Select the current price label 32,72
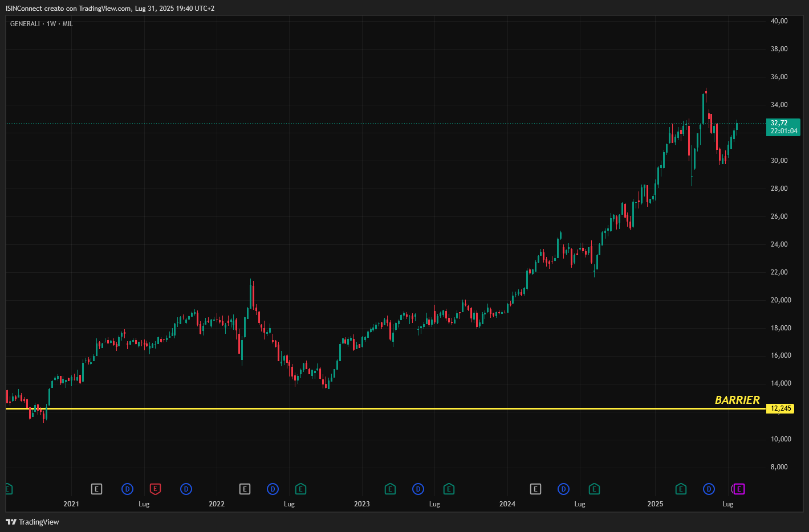Viewport: 809px width, 532px height. pyautogui.click(x=783, y=127)
